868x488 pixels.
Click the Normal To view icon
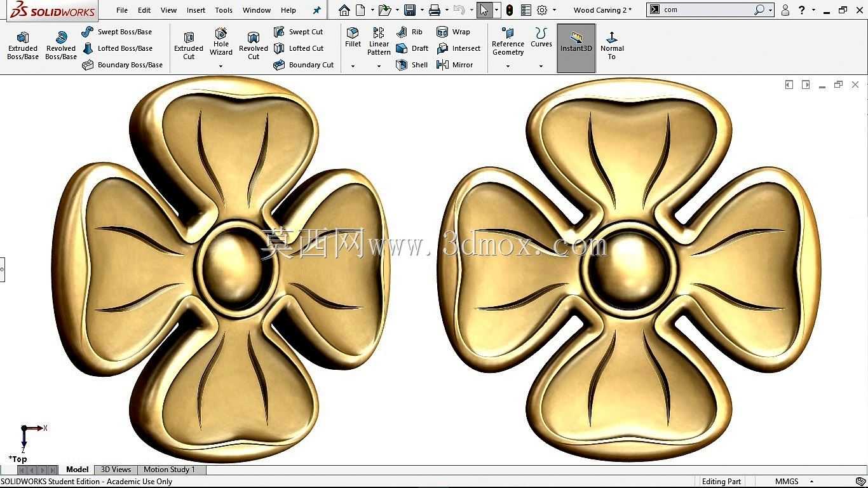coord(612,46)
